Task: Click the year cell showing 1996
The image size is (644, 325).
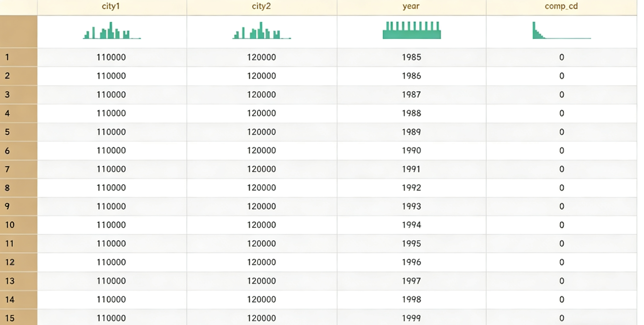Action: [x=411, y=262]
